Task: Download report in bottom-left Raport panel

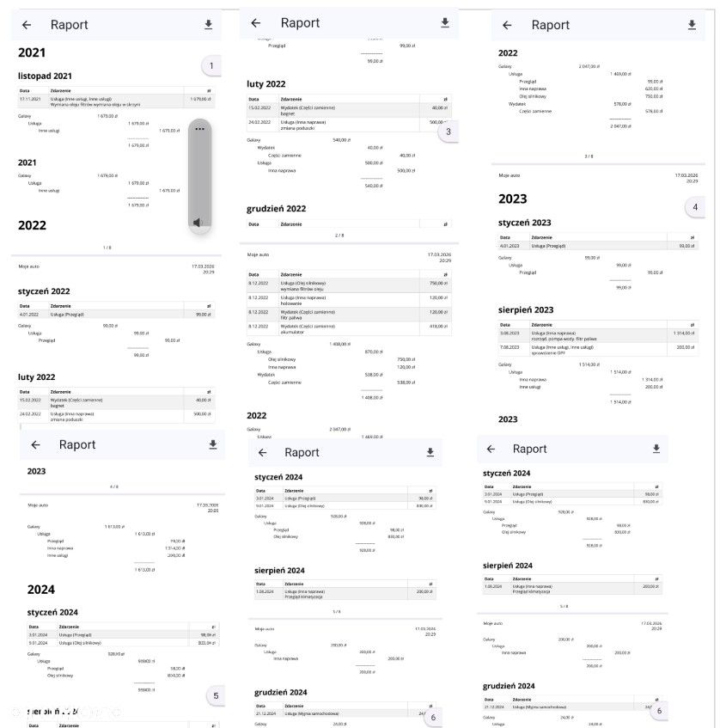Action: tap(213, 444)
